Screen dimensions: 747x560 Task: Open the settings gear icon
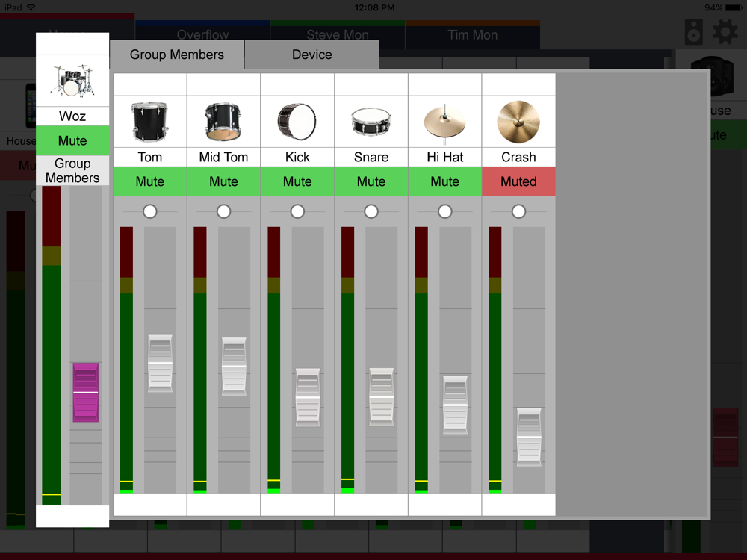coord(725,32)
